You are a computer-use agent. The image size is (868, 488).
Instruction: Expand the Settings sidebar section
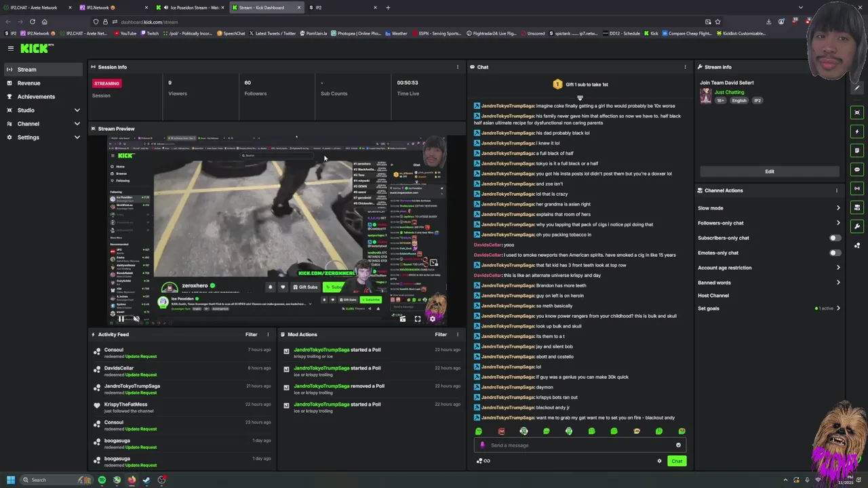pos(42,137)
